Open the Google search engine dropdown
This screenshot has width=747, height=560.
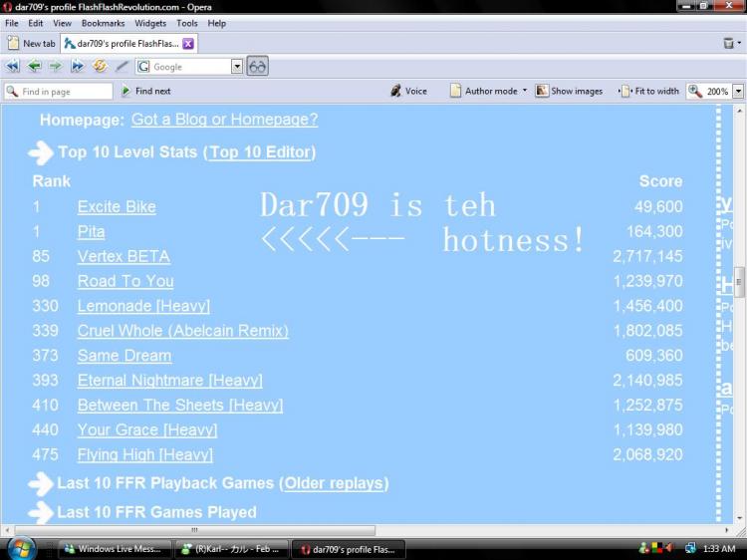tap(237, 67)
